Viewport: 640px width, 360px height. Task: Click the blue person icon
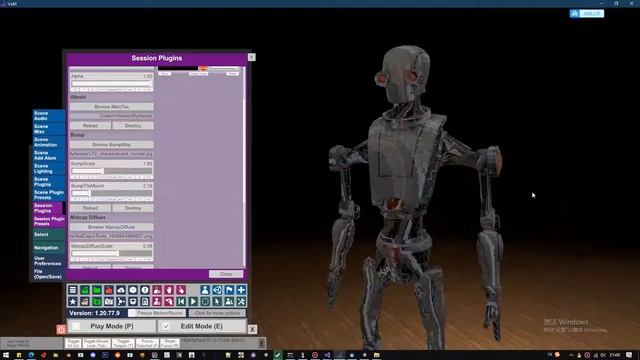point(205,290)
